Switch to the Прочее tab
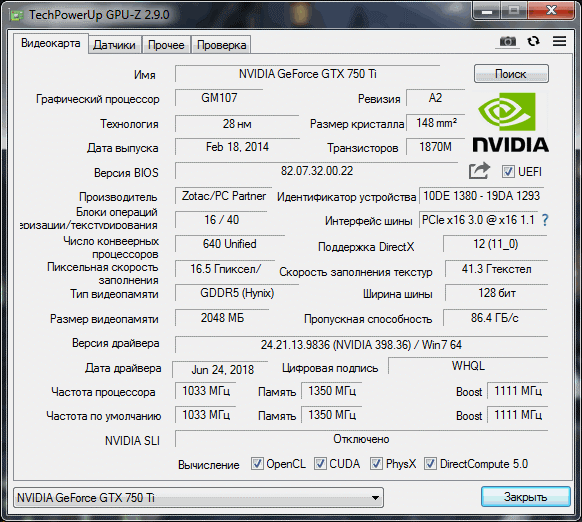 pyautogui.click(x=166, y=45)
